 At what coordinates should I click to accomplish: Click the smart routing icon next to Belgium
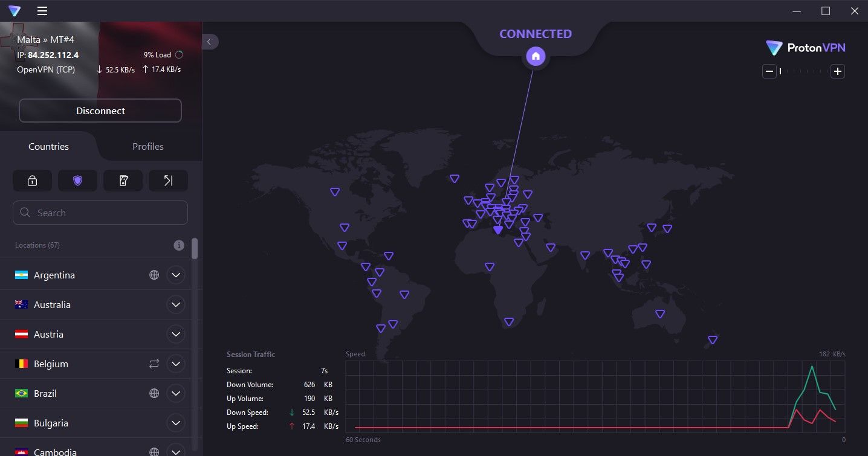pyautogui.click(x=154, y=364)
